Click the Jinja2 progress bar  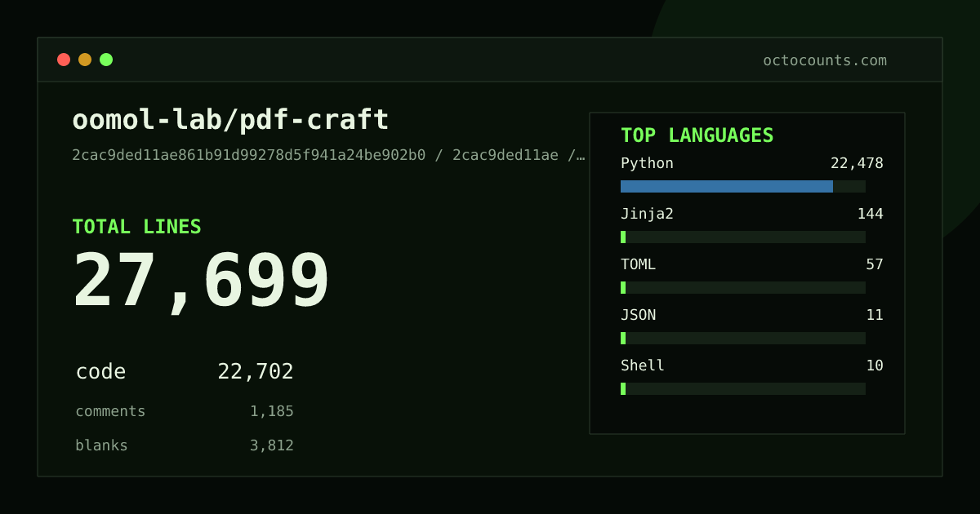coord(743,237)
